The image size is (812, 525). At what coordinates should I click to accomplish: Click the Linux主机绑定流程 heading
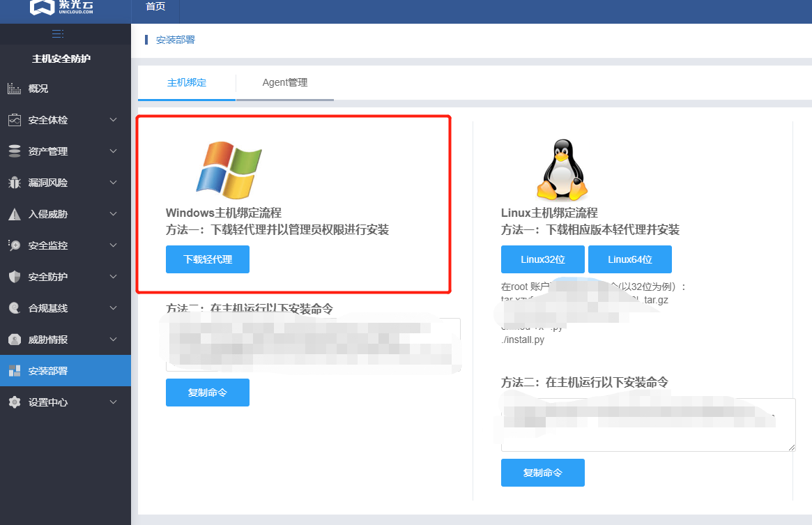point(549,213)
